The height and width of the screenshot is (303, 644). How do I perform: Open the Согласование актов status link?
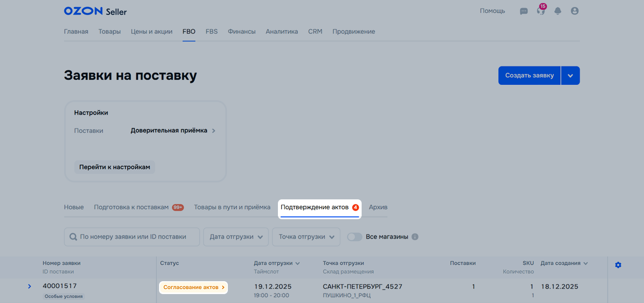[x=194, y=287]
